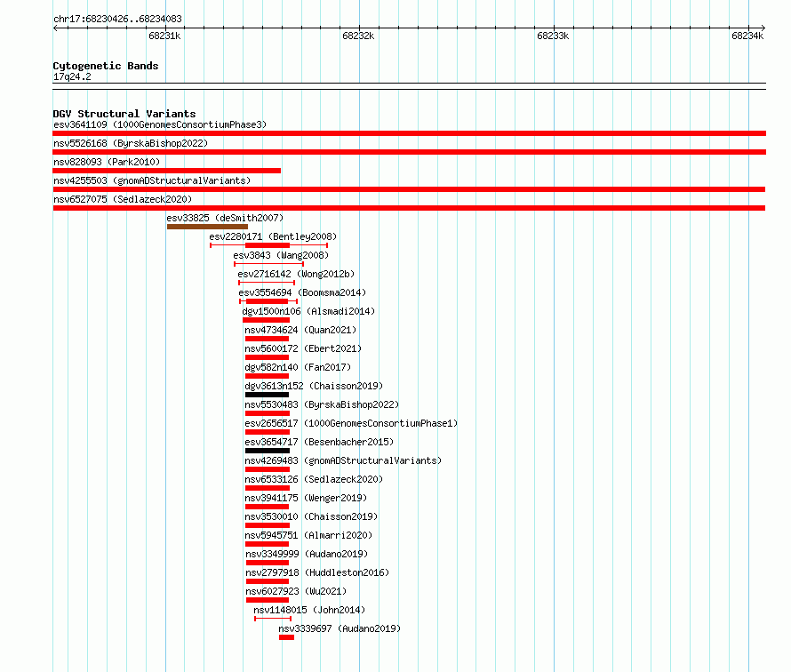
Task: Open esv3654717 (Besenbacher2015) variant
Action: (319, 442)
